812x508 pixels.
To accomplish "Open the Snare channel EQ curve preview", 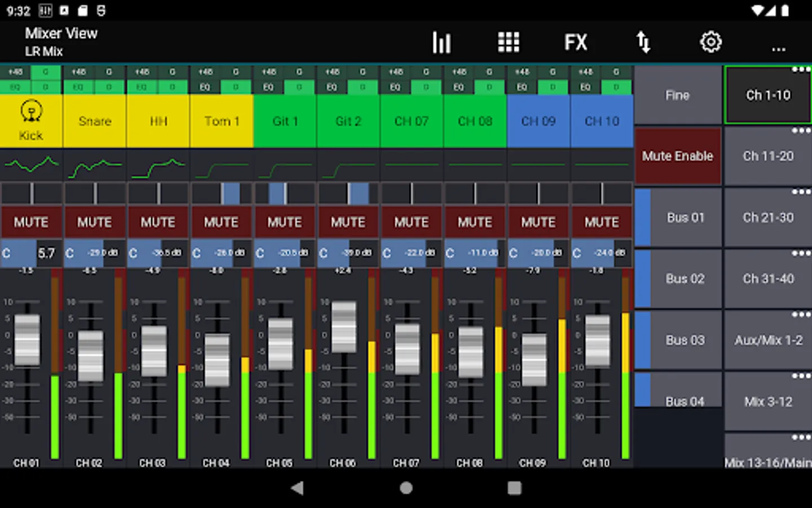I will coord(95,165).
